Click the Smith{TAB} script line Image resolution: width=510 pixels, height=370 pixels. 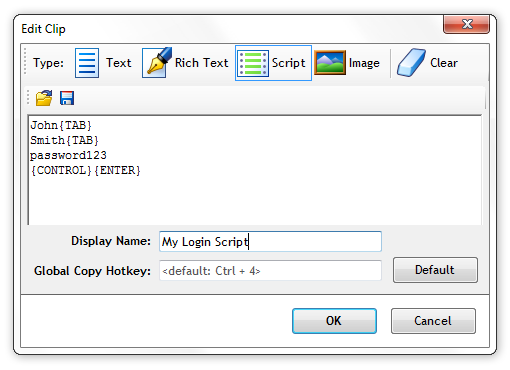pos(64,140)
